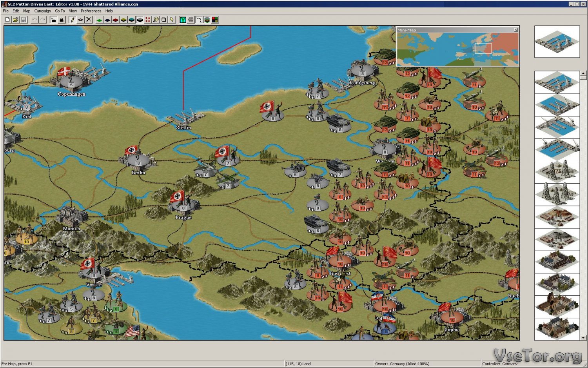Open the File menu
Viewport: 588px width, 368px height.
pyautogui.click(x=5, y=11)
